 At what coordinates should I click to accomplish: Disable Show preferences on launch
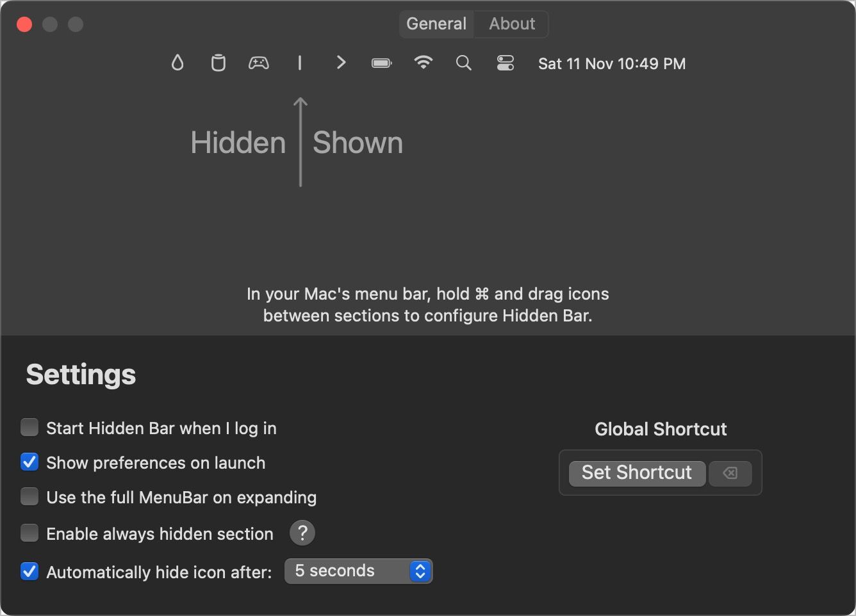tap(29, 462)
